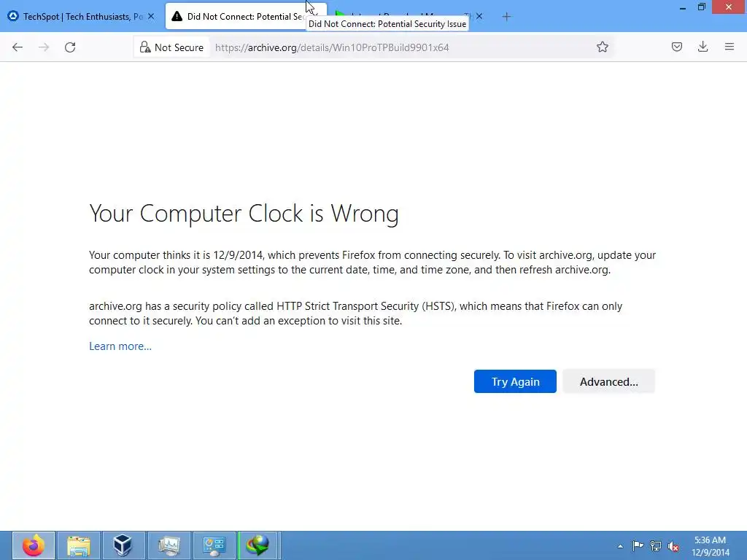Go back to the previous page

pyautogui.click(x=18, y=47)
